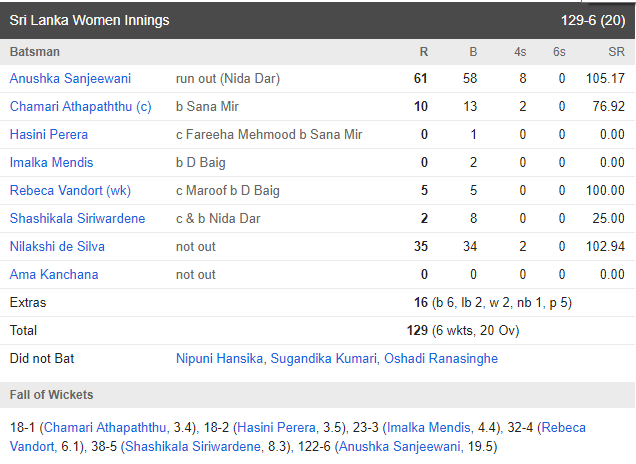Click the Fall of Wickets section header

pyautogui.click(x=52, y=395)
